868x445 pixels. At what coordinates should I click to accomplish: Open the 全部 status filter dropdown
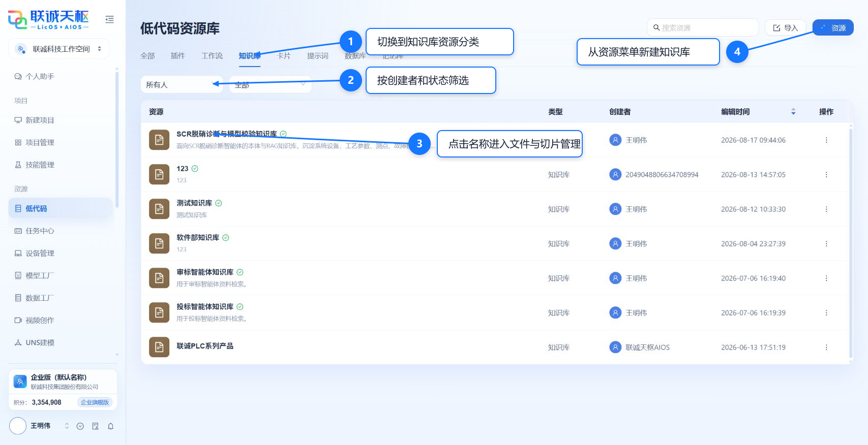(x=271, y=85)
